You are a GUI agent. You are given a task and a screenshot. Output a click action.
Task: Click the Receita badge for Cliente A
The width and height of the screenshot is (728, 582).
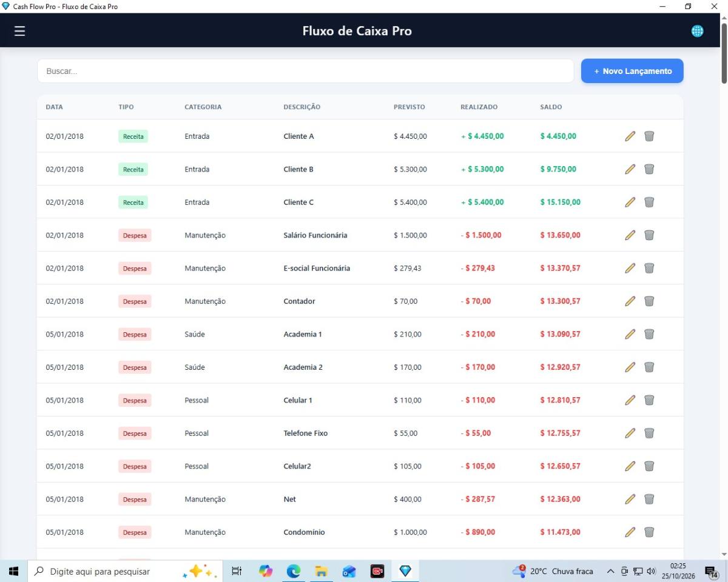click(x=133, y=136)
